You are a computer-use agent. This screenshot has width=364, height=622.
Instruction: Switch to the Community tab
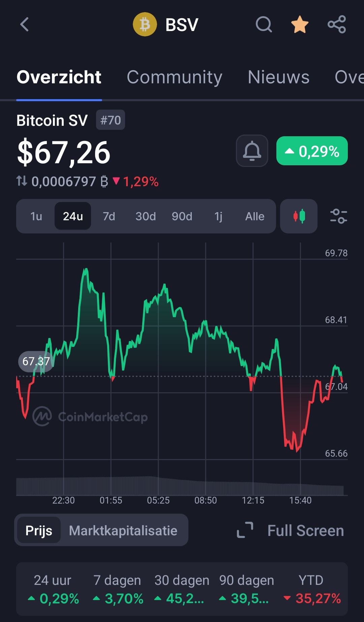pos(175,77)
